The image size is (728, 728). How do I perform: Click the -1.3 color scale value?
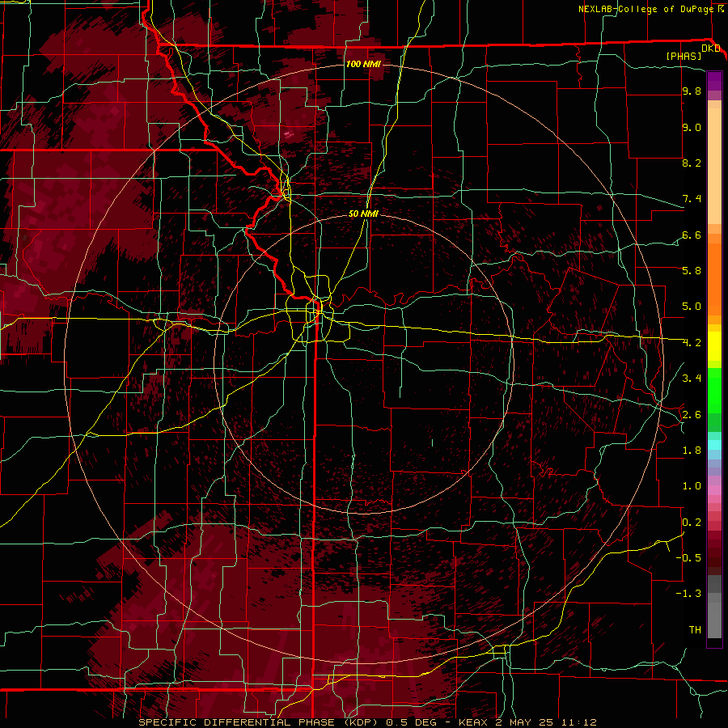[x=688, y=594]
